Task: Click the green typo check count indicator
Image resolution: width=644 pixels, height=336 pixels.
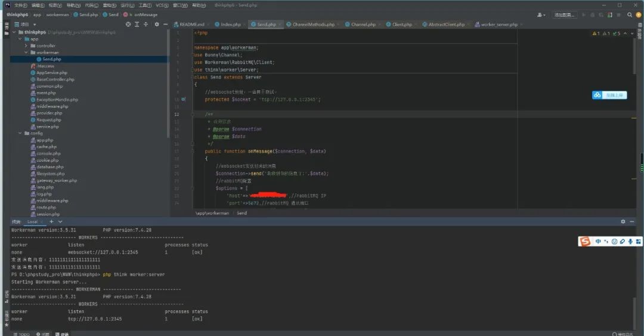Action: (617, 33)
